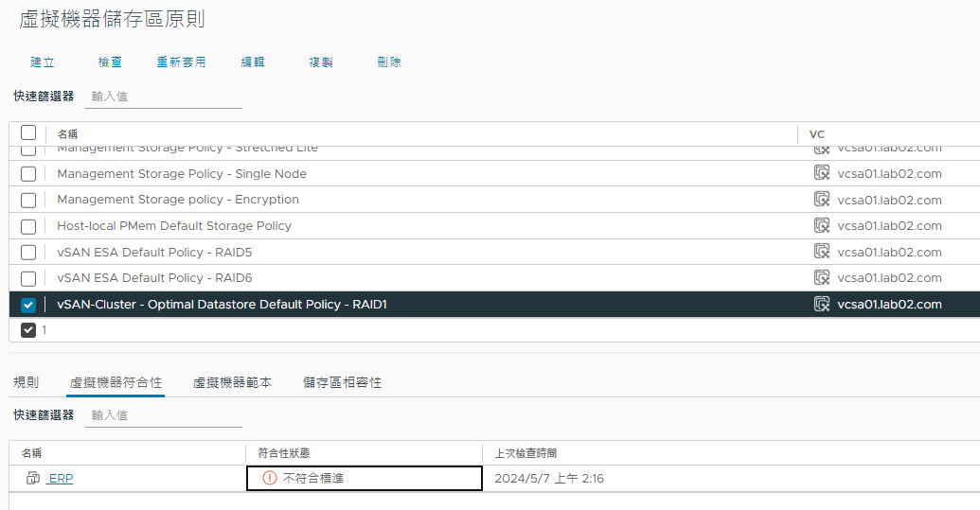Switch to the 規則 tab
Viewport: 980px width, 510px height.
point(27,382)
